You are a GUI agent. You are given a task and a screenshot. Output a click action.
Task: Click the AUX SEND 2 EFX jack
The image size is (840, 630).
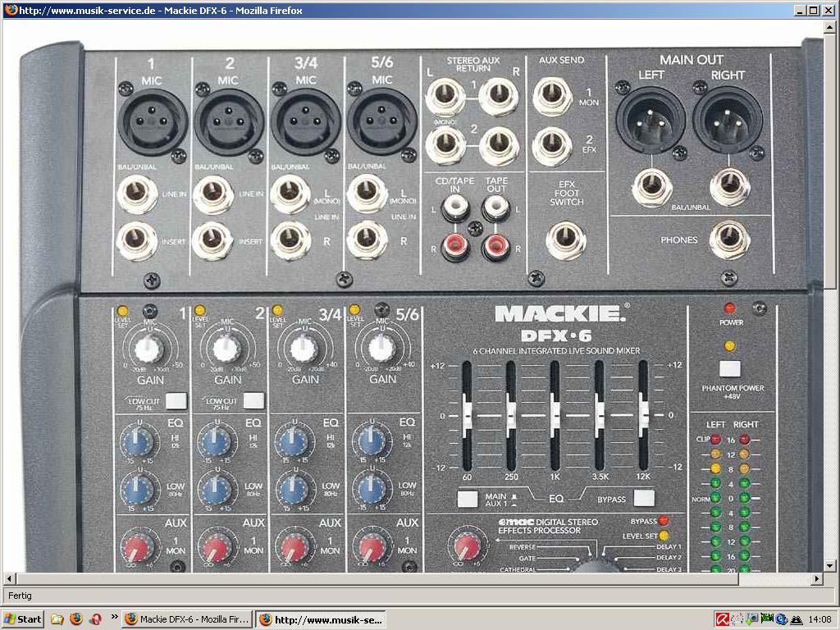click(x=552, y=146)
